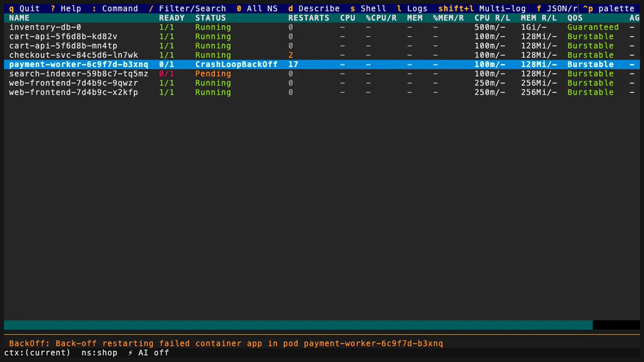Click the CPU R/L column header

click(492, 18)
